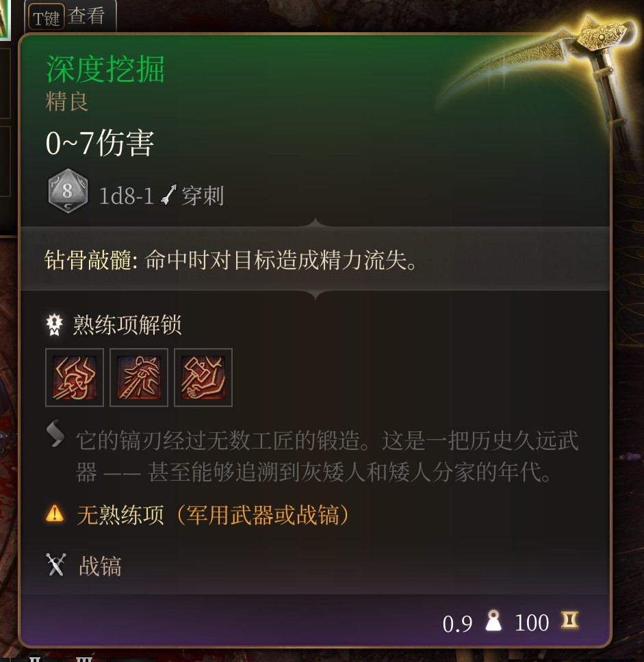Screen dimensions: 644x662
Task: Click the lore scroll icon by description
Action: [55, 434]
